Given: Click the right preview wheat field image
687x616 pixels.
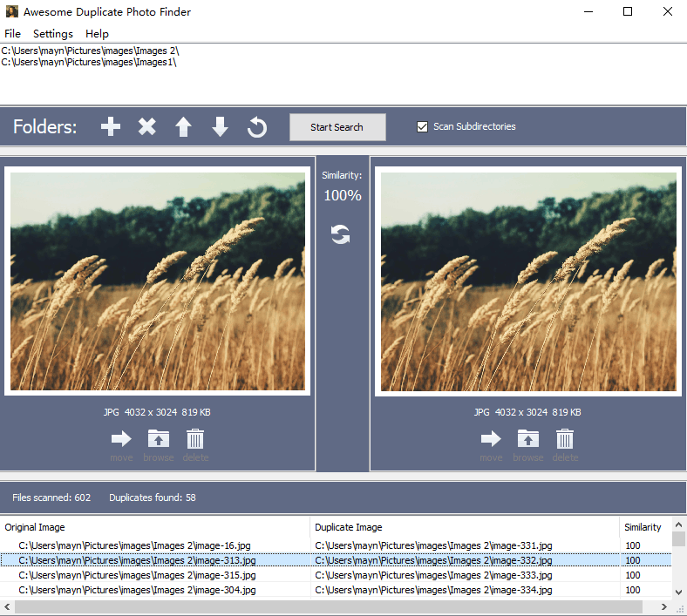Looking at the screenshot, I should [528, 281].
